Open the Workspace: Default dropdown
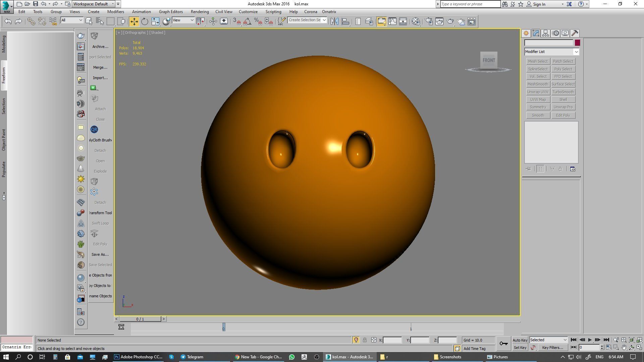Viewport: 644px width, 362px height. coord(94,4)
